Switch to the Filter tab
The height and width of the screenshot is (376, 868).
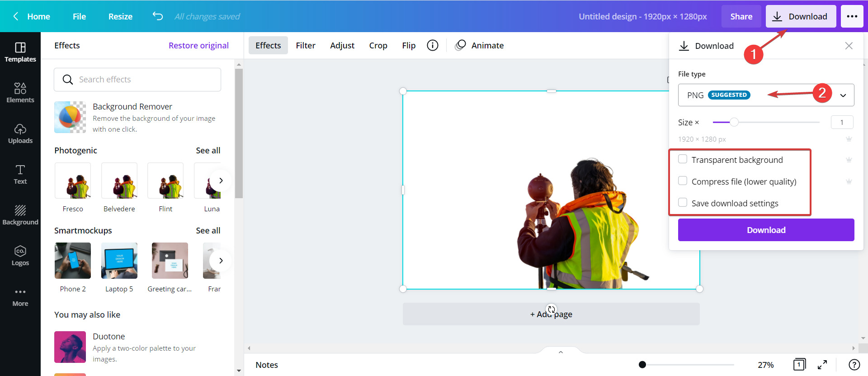click(x=306, y=45)
